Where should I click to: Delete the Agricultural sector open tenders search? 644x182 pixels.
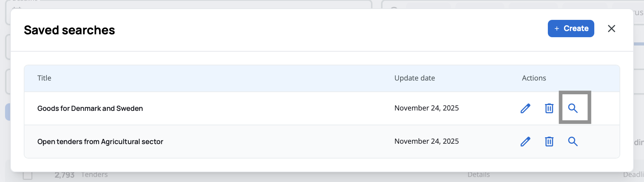click(549, 142)
